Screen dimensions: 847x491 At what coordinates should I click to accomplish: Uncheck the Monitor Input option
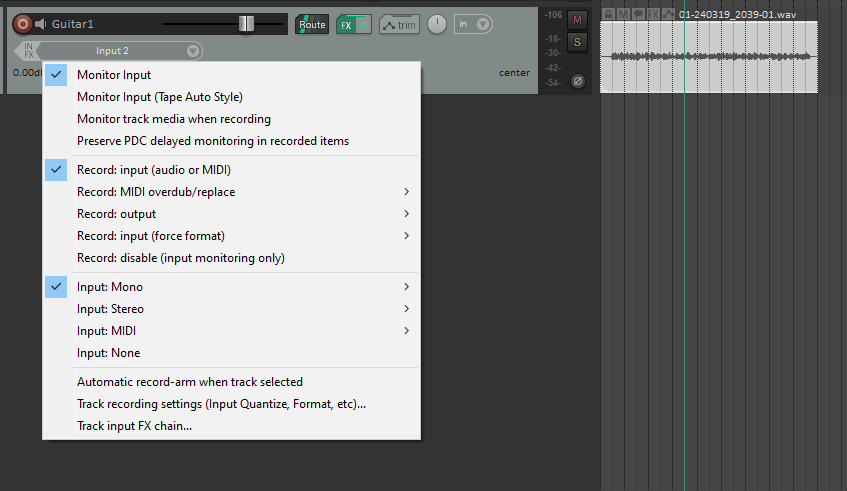tap(114, 75)
